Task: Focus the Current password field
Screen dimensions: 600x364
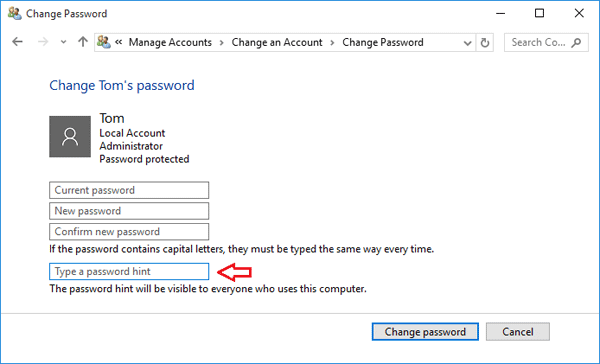Action: pos(129,190)
